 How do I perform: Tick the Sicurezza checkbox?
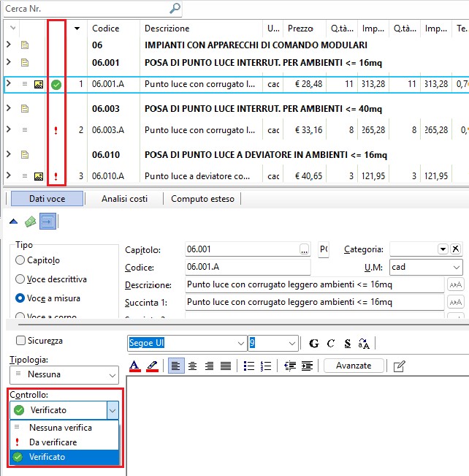(x=20, y=340)
